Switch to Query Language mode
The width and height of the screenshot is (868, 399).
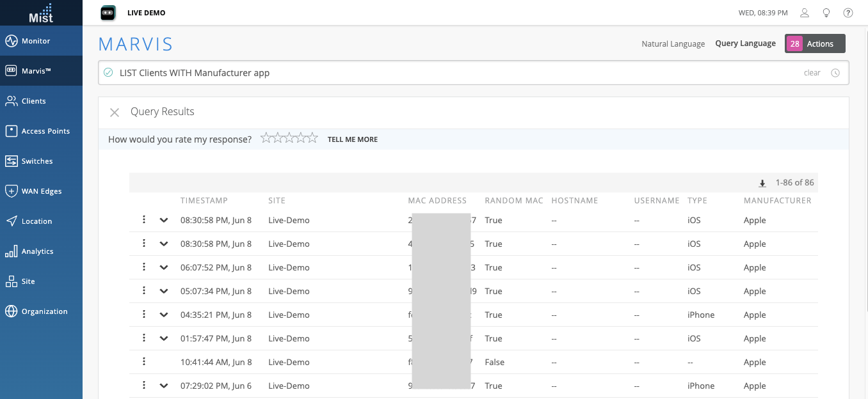coord(745,43)
